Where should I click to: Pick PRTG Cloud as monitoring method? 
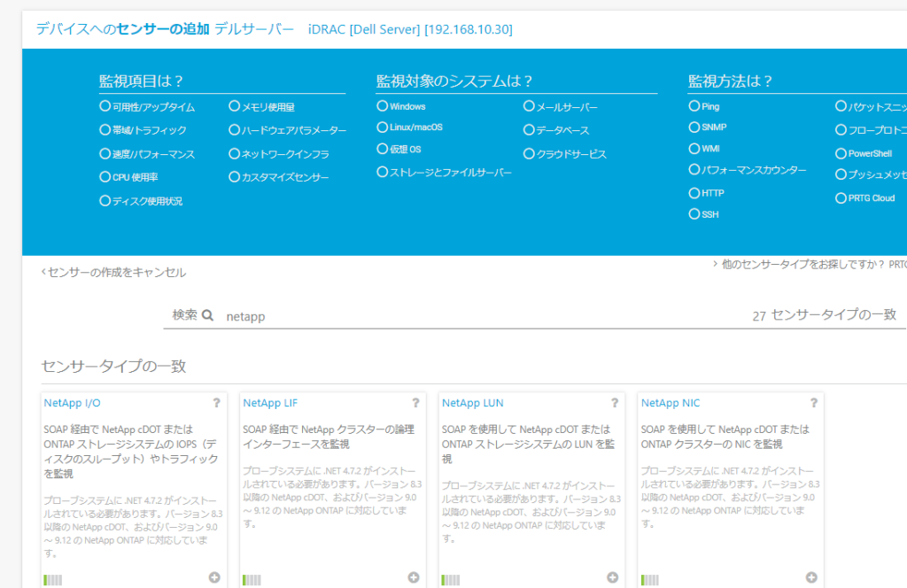click(x=841, y=198)
